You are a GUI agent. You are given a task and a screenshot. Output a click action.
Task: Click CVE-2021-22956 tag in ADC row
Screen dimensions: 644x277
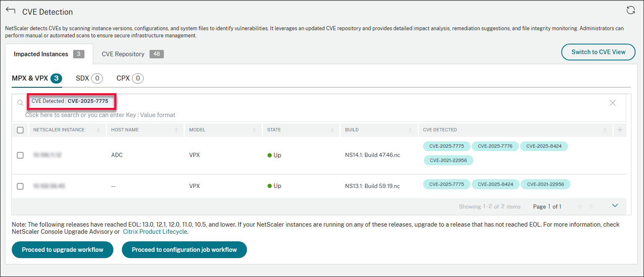[448, 160]
